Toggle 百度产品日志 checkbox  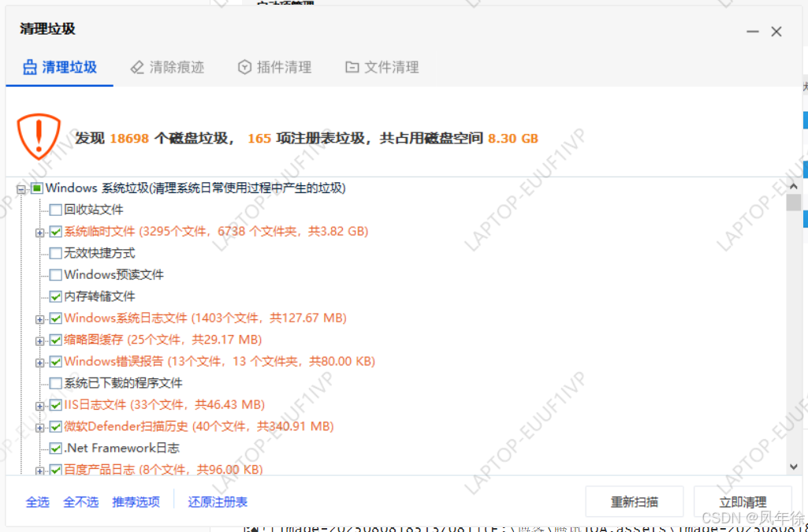[x=56, y=470]
